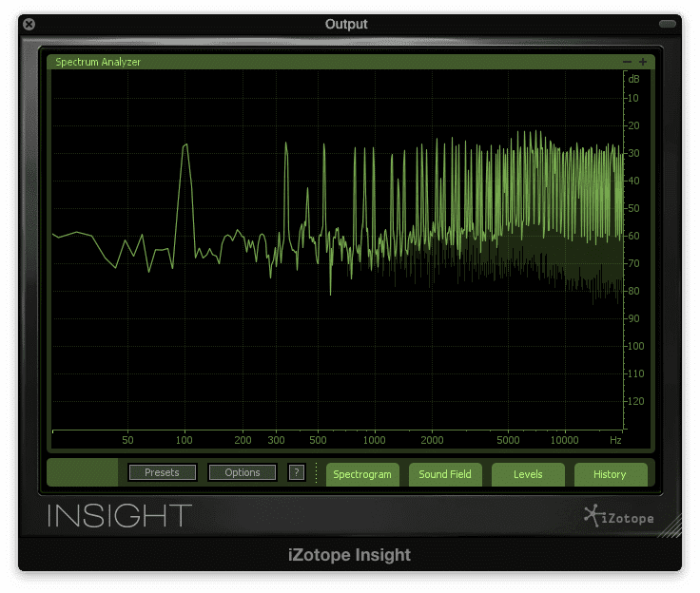
Task: Toggle the Levels meter
Action: pos(528,474)
